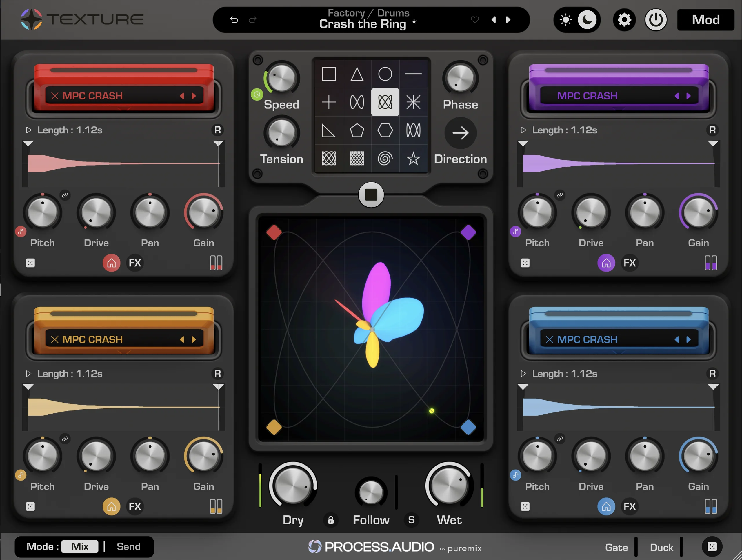Previous sample on orange MPC CRASH
This screenshot has width=742, height=560.
point(182,339)
